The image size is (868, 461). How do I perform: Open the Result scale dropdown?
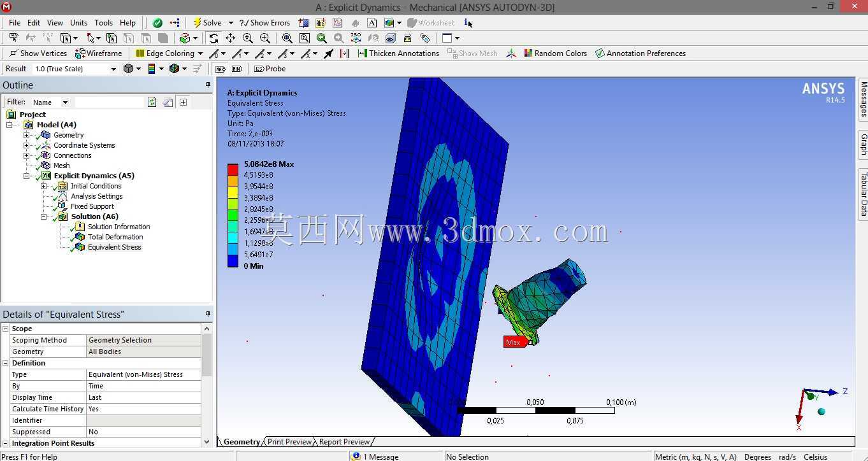113,69
